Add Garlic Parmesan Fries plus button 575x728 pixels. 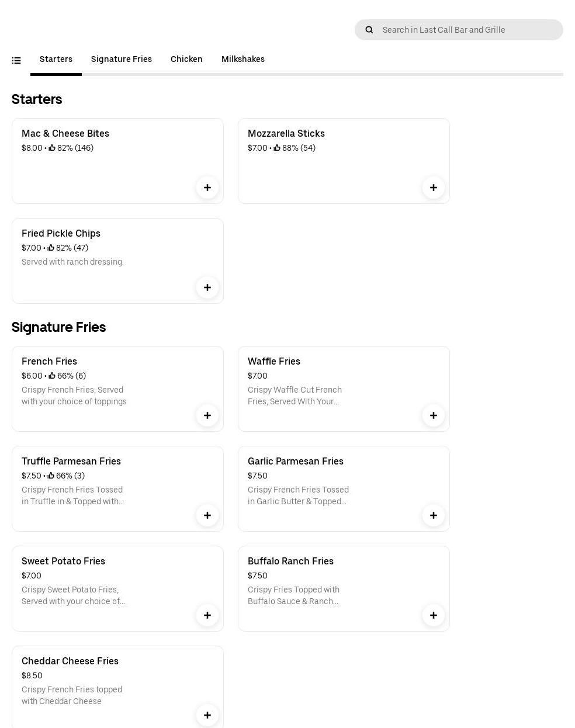(434, 515)
